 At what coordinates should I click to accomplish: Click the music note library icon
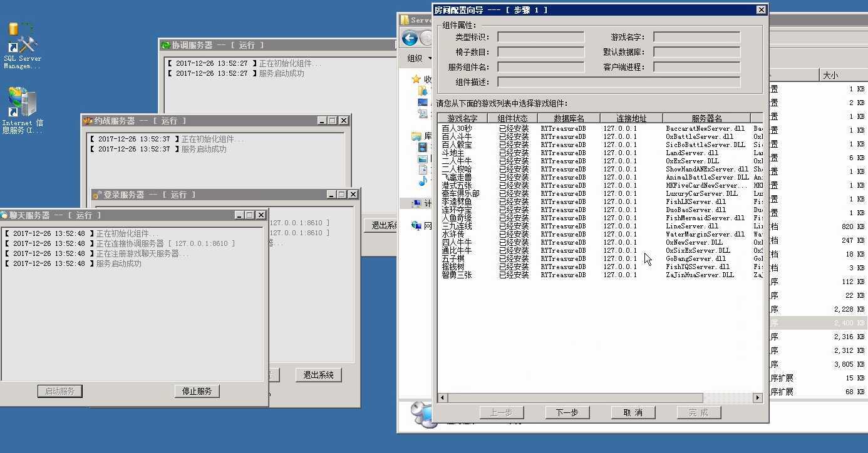click(423, 181)
